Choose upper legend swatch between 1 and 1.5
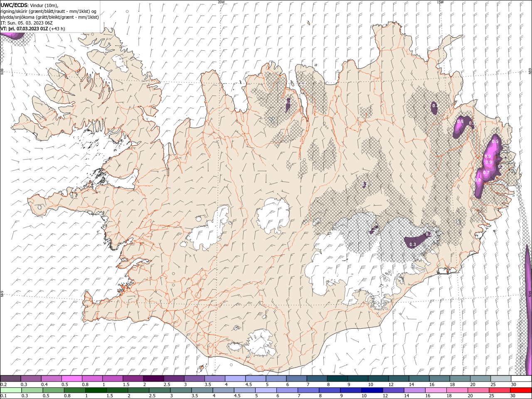The image size is (532, 399). pos(113,379)
